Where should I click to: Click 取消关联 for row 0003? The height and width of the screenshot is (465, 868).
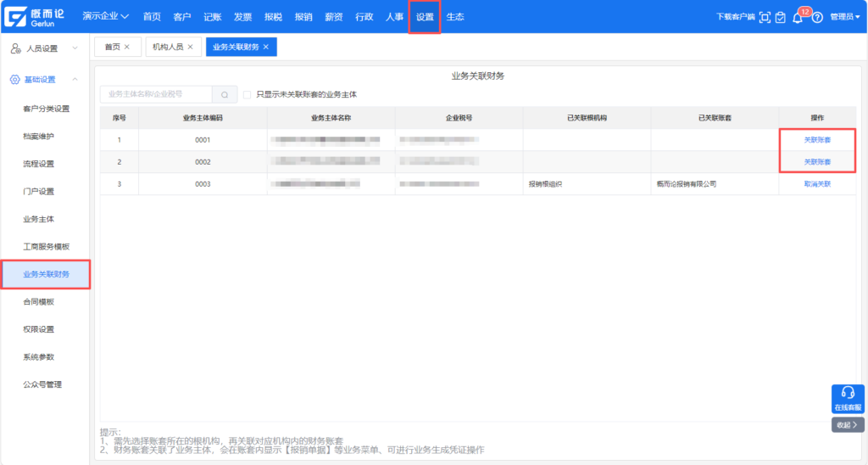pyautogui.click(x=817, y=184)
